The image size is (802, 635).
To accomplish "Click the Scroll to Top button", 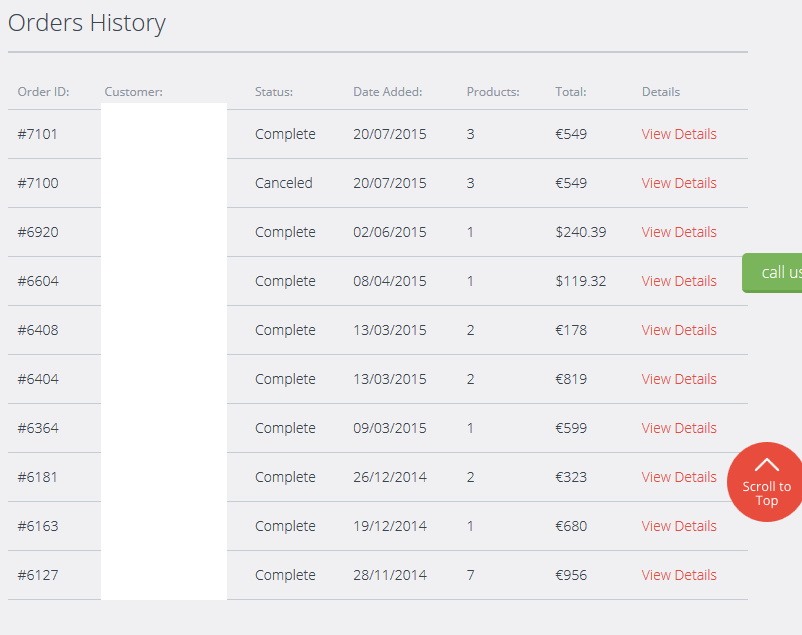I will coord(766,482).
